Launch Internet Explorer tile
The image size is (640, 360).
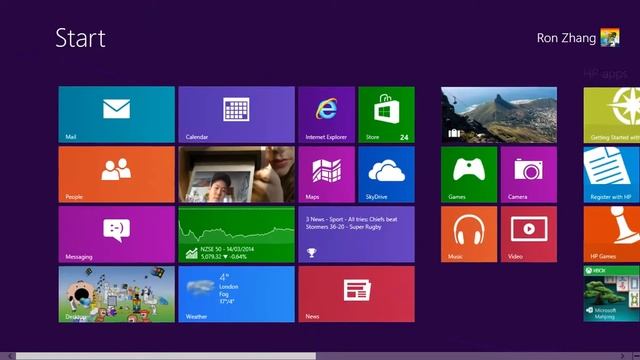coord(327,114)
